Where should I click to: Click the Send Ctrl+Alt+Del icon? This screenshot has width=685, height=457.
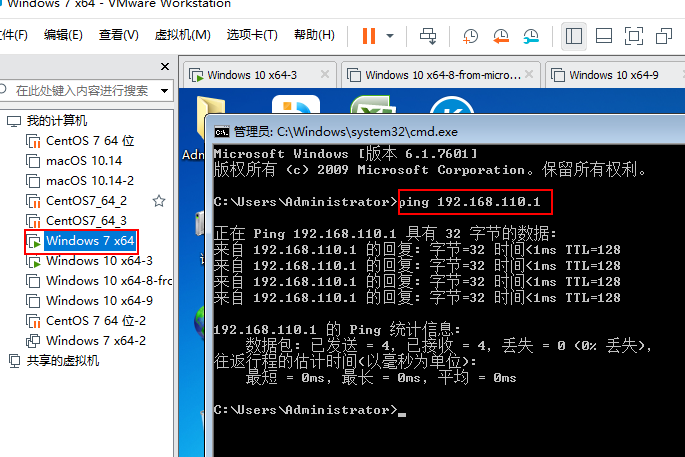click(428, 36)
